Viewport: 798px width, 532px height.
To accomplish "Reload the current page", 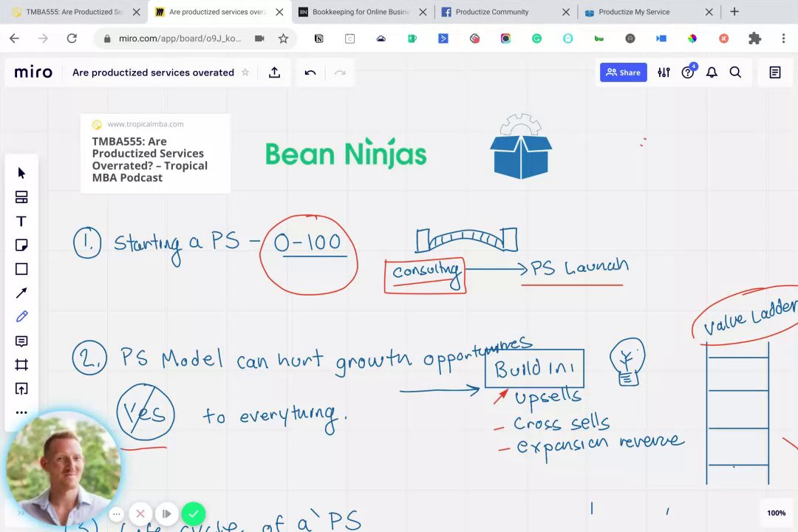I will pyautogui.click(x=72, y=38).
